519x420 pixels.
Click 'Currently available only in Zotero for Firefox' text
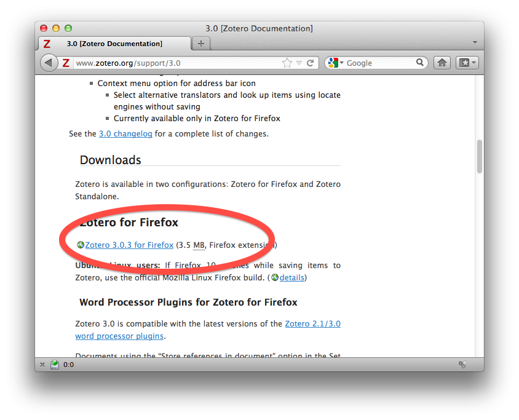click(x=197, y=119)
